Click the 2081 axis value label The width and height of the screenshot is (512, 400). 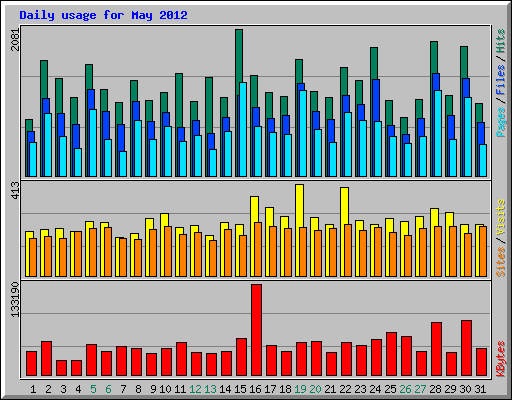[15, 40]
